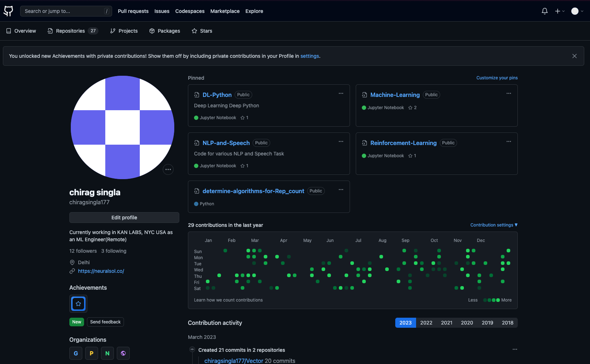Click the NEW achievements label
This screenshot has width=590, height=364.
[x=77, y=322]
